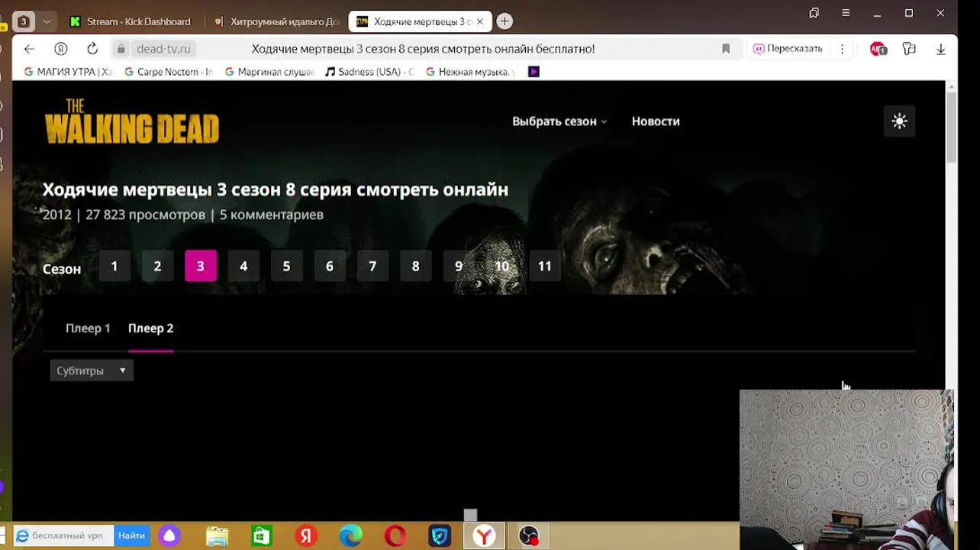980x550 pixels.
Task: Select season 4
Action: [243, 266]
